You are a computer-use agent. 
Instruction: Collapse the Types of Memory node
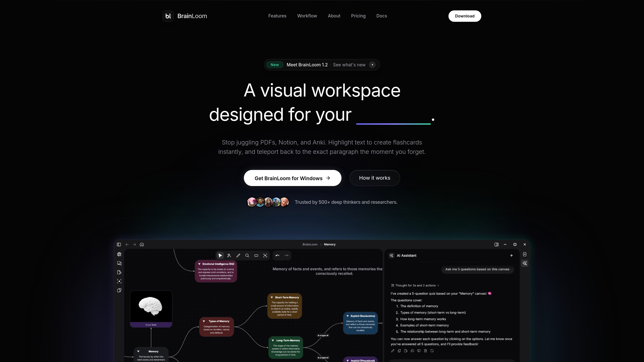[204, 321]
